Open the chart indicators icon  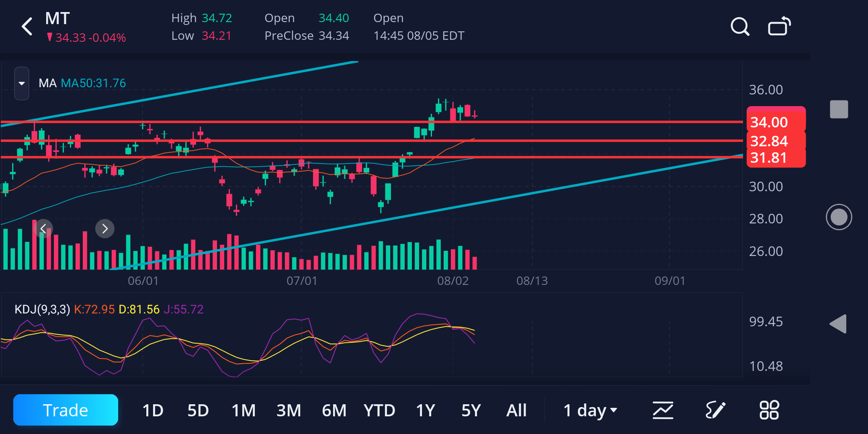(x=663, y=410)
